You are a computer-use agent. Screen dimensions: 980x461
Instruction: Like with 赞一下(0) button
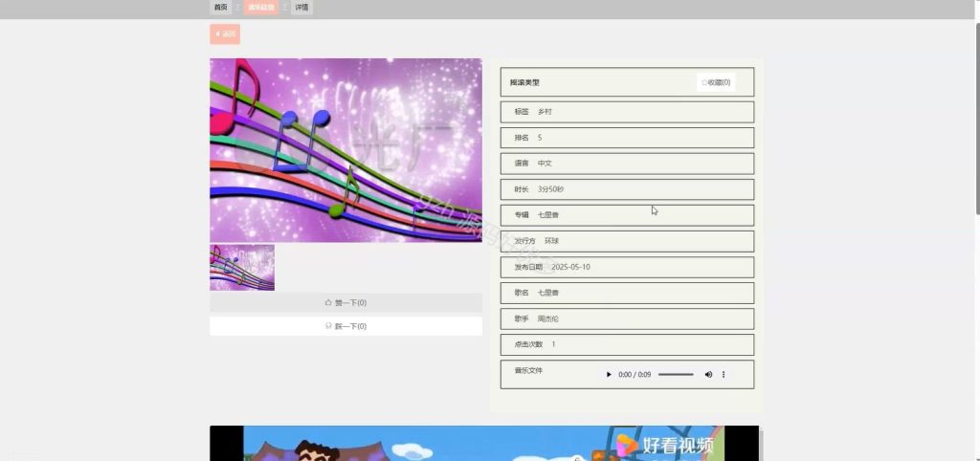pyautogui.click(x=345, y=303)
